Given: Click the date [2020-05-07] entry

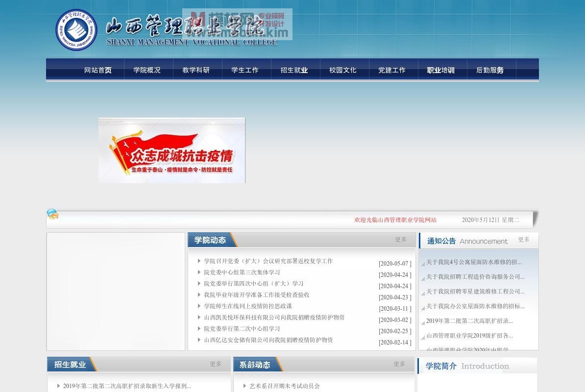Looking at the screenshot, I should (395, 263).
